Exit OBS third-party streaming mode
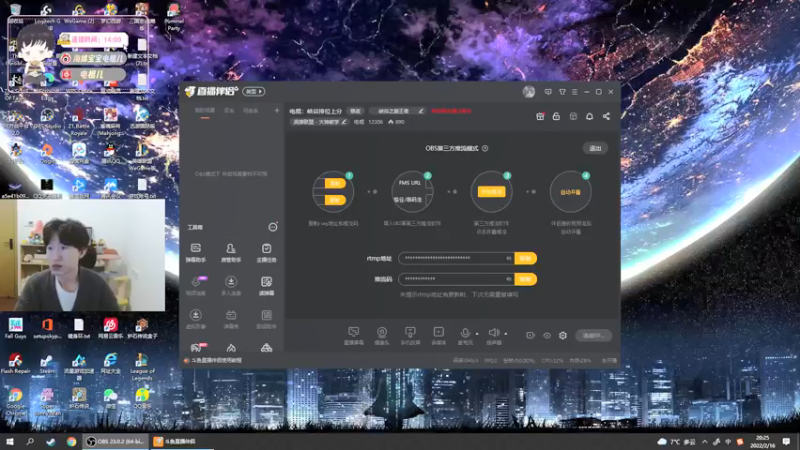 pos(595,148)
